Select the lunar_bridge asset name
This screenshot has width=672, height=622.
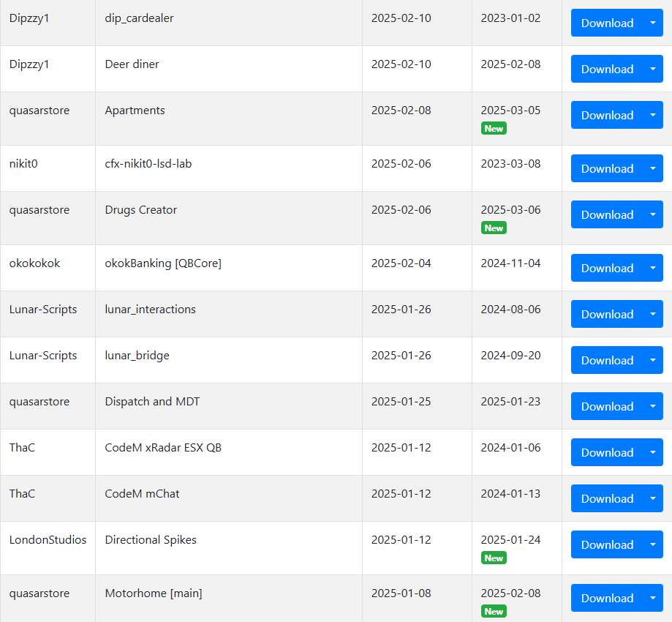tap(137, 356)
